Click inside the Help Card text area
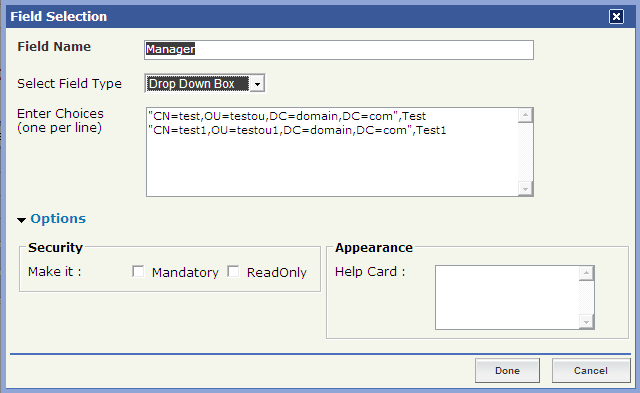 tap(507, 297)
